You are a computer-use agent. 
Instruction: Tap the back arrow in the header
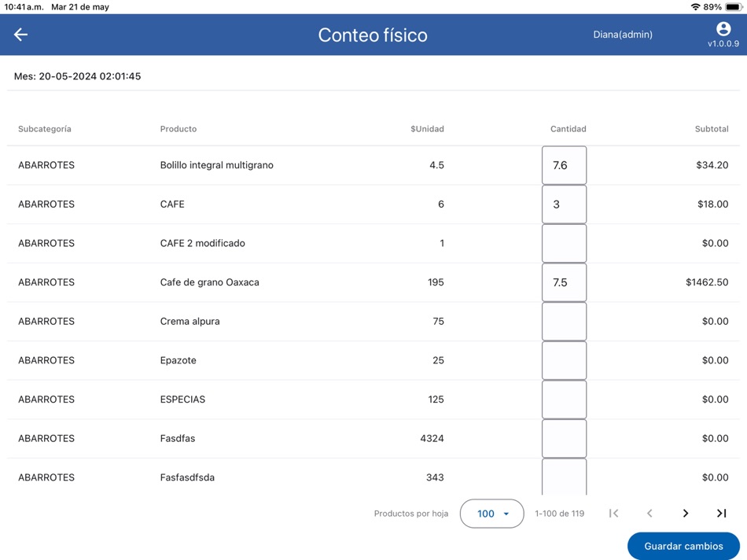point(20,35)
